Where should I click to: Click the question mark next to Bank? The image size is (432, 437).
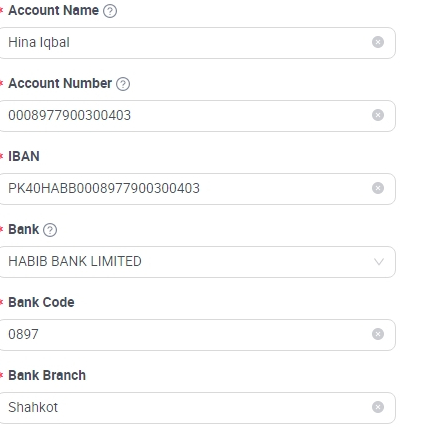[x=50, y=230]
